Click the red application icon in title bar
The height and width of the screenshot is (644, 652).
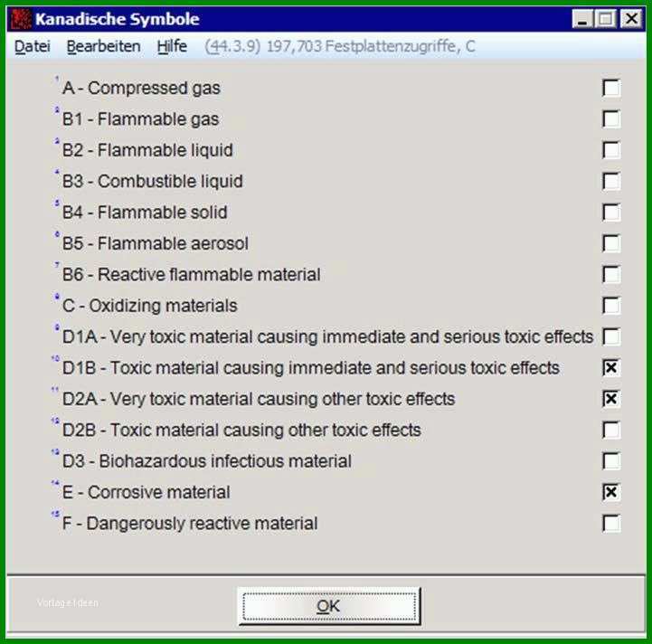pyautogui.click(x=21, y=19)
